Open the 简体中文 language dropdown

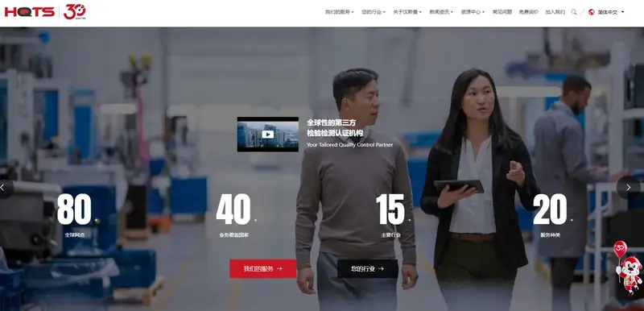(x=611, y=12)
